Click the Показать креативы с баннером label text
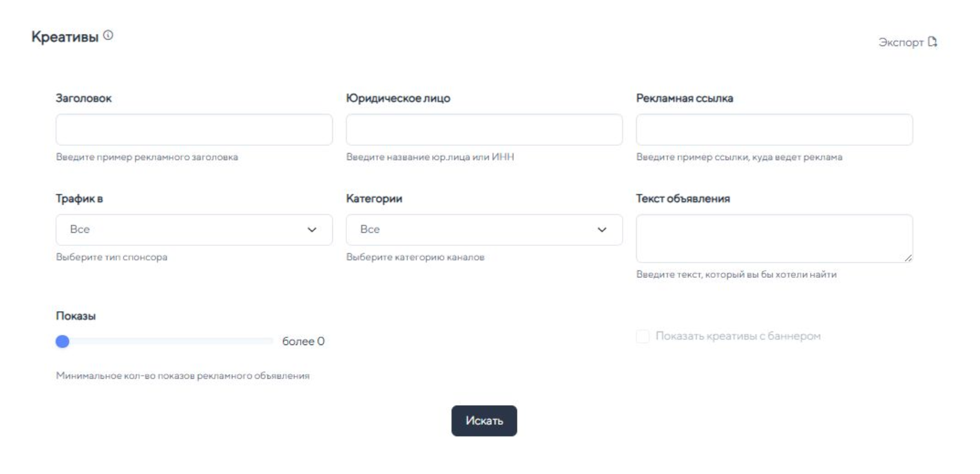This screenshot has height=474, width=980. (x=738, y=336)
